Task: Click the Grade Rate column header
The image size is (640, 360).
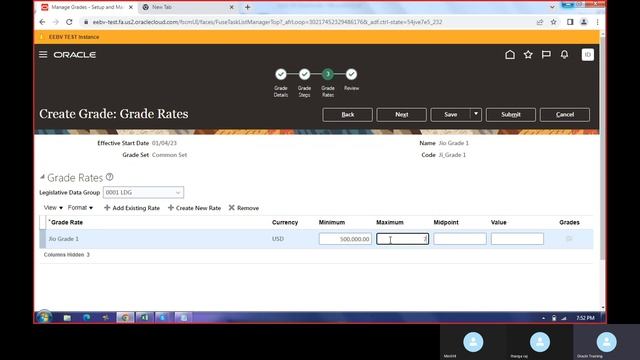Action: tap(67, 222)
